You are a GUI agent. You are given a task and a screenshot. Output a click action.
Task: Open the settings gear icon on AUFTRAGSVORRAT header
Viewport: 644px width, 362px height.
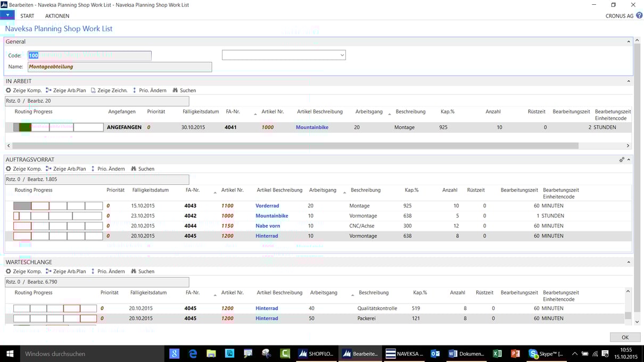(622, 159)
